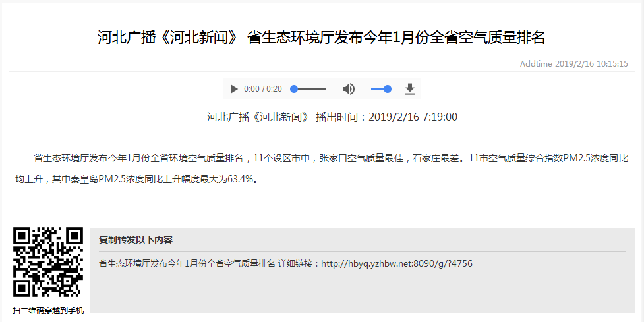Screen dimensions: 644x322
Task: Open the hbyq.yzhbw.net detail link
Action: (x=397, y=263)
